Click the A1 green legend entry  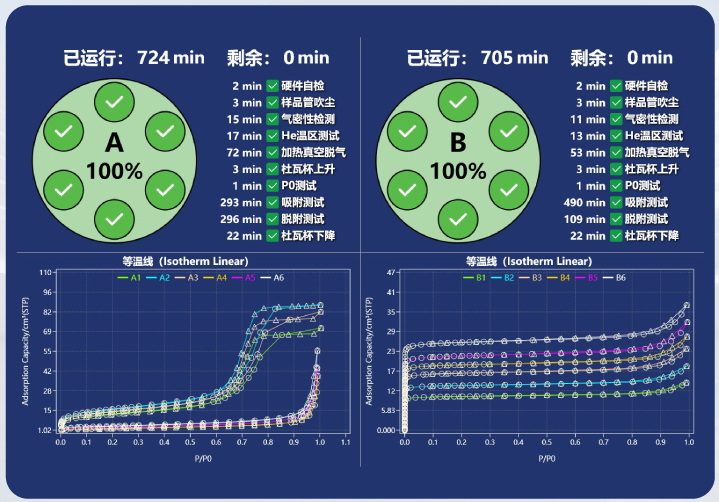(x=129, y=278)
